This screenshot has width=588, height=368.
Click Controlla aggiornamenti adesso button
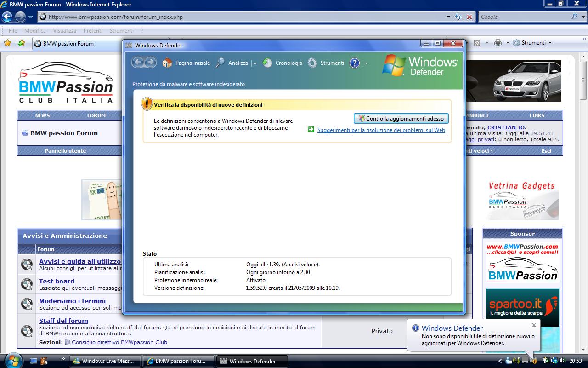(401, 119)
